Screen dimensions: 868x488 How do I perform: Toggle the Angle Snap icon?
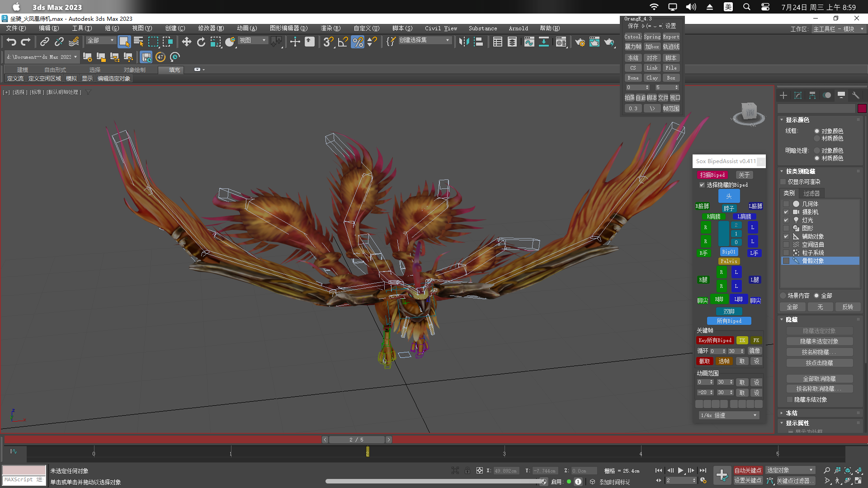click(343, 42)
